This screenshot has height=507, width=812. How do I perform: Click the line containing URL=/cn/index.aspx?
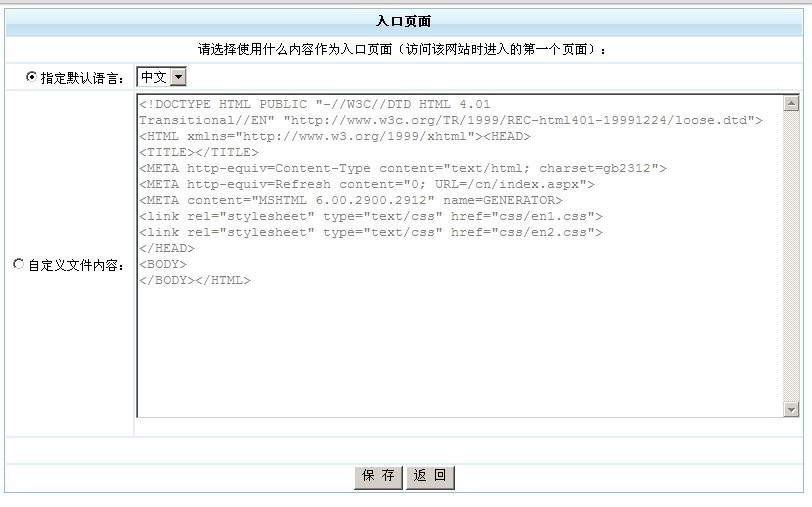click(x=367, y=184)
